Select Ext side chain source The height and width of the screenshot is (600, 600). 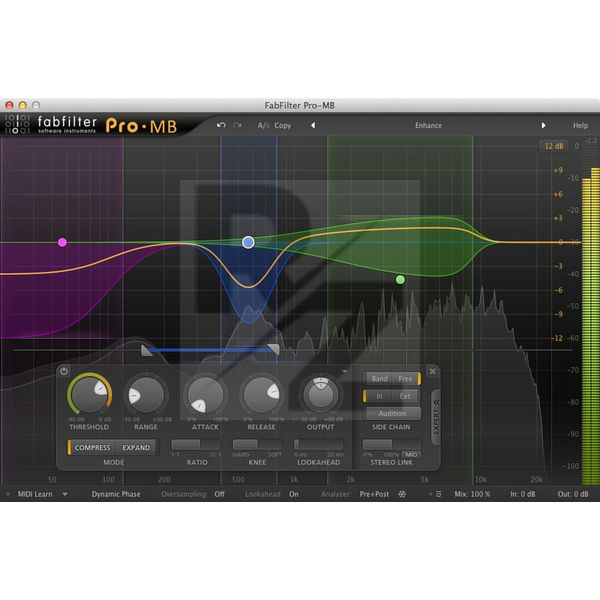tap(406, 396)
